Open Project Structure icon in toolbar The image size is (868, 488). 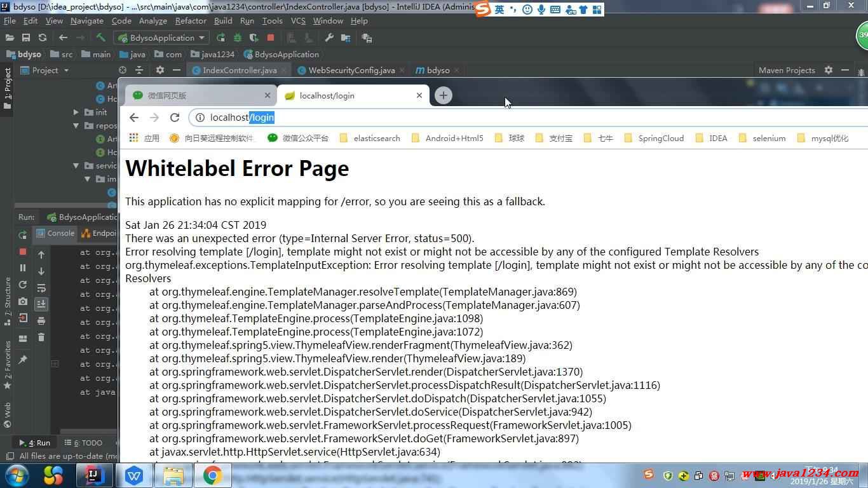coord(346,38)
